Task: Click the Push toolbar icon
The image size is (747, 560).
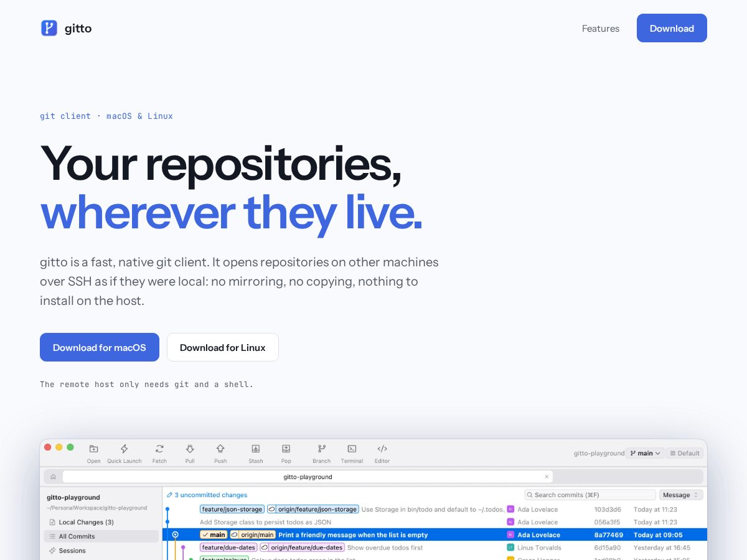Action: (x=220, y=449)
